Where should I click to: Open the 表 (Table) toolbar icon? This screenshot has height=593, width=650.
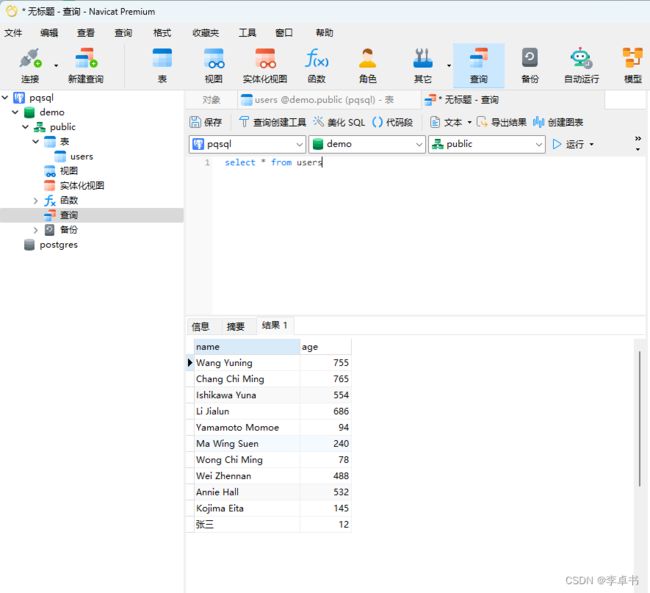[x=162, y=66]
